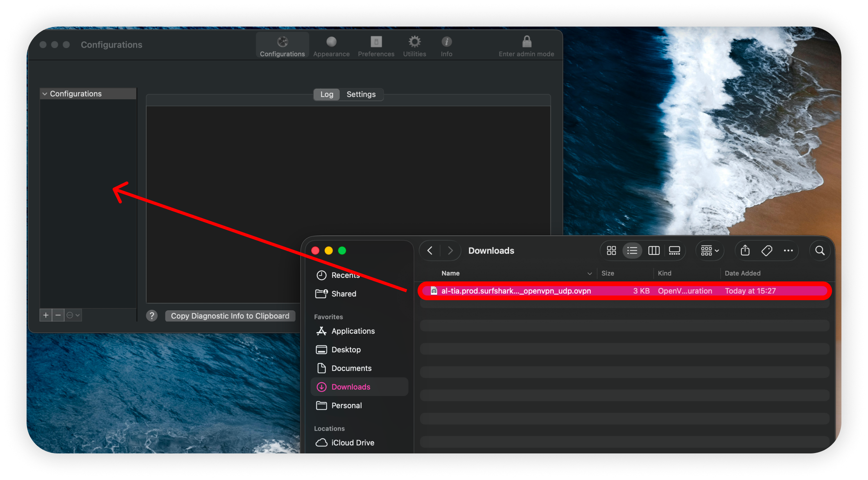Open the Utilities gear pane
This screenshot has height=480, width=868.
(414, 46)
